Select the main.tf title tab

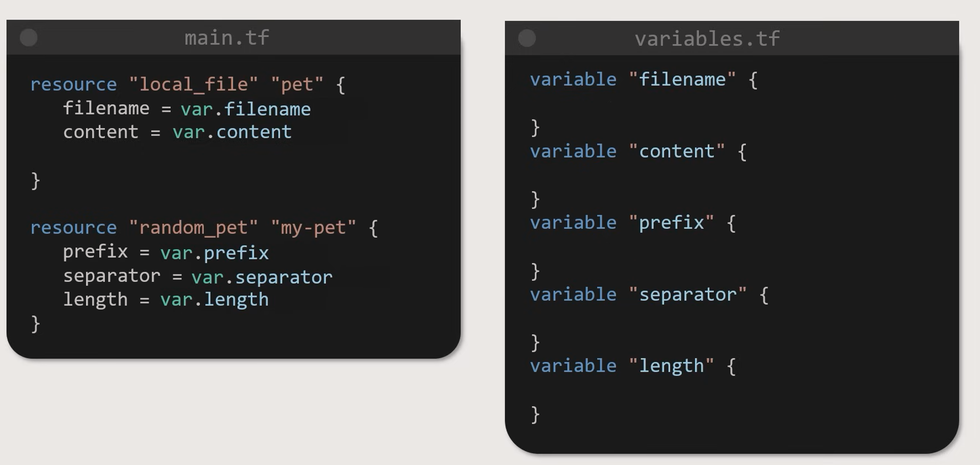tap(227, 38)
